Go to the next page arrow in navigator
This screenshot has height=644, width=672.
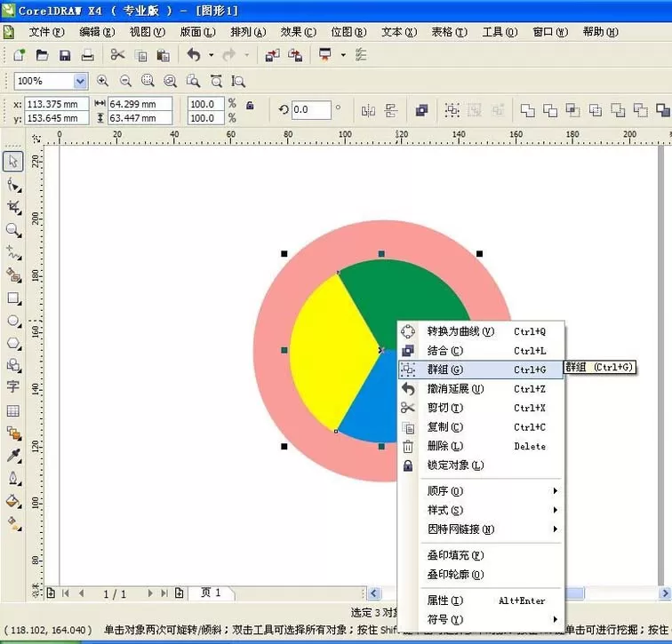(x=150, y=593)
